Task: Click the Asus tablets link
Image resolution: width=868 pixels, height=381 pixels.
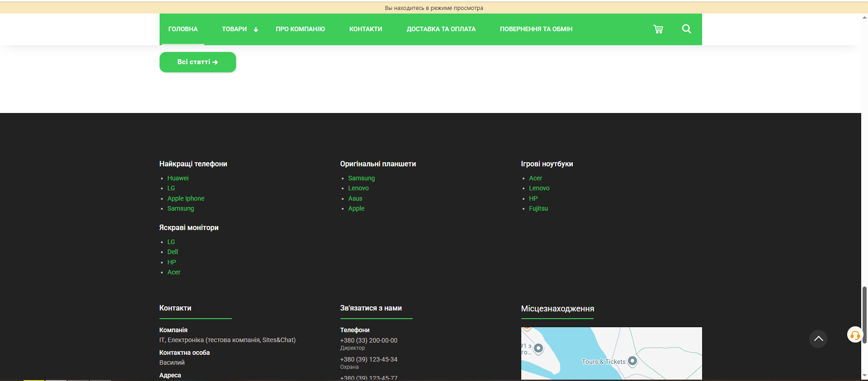Action: click(355, 198)
